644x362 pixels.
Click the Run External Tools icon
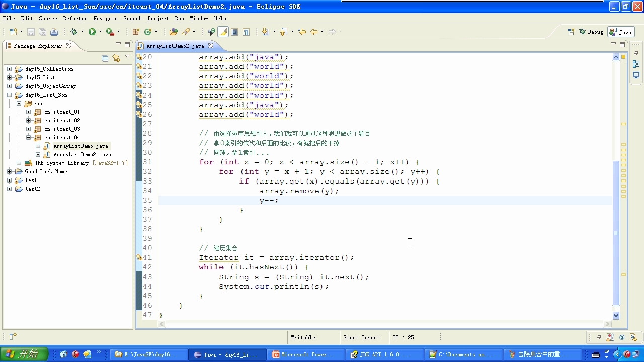click(x=110, y=32)
